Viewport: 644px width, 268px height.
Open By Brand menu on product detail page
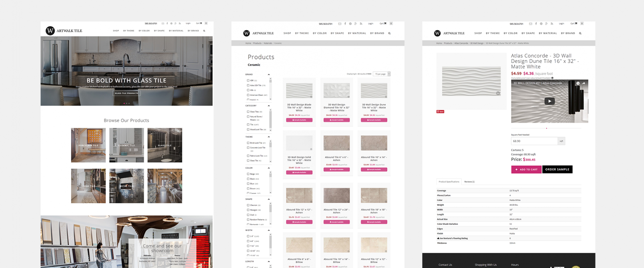568,33
